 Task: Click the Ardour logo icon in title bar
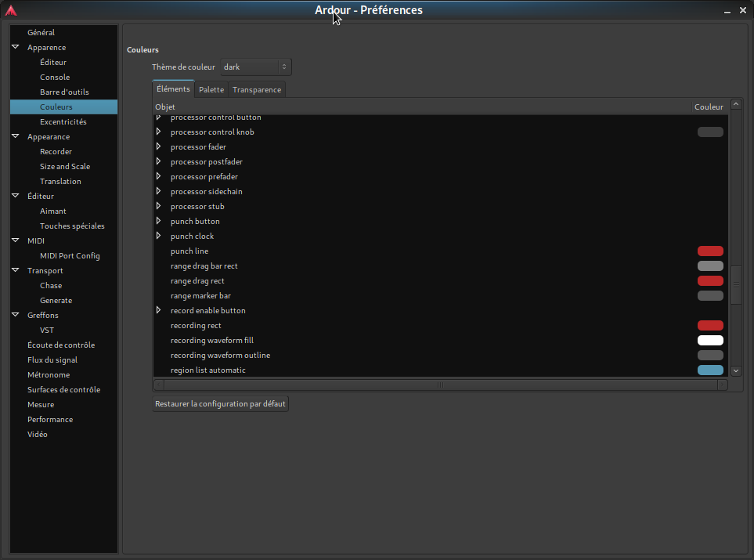pos(11,11)
